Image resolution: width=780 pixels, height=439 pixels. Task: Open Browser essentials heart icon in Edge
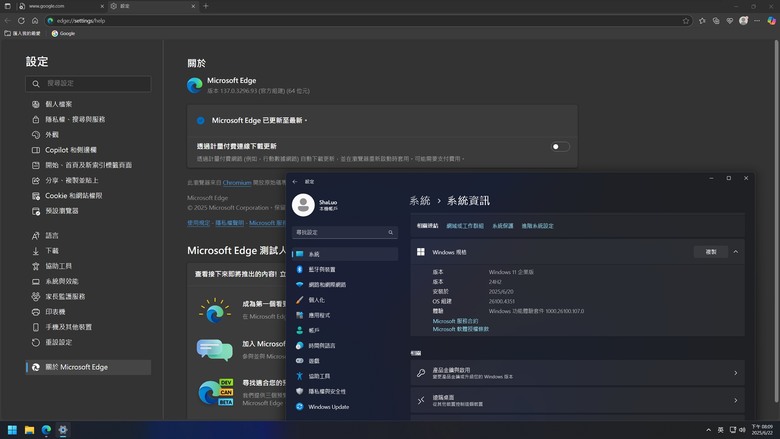click(730, 21)
